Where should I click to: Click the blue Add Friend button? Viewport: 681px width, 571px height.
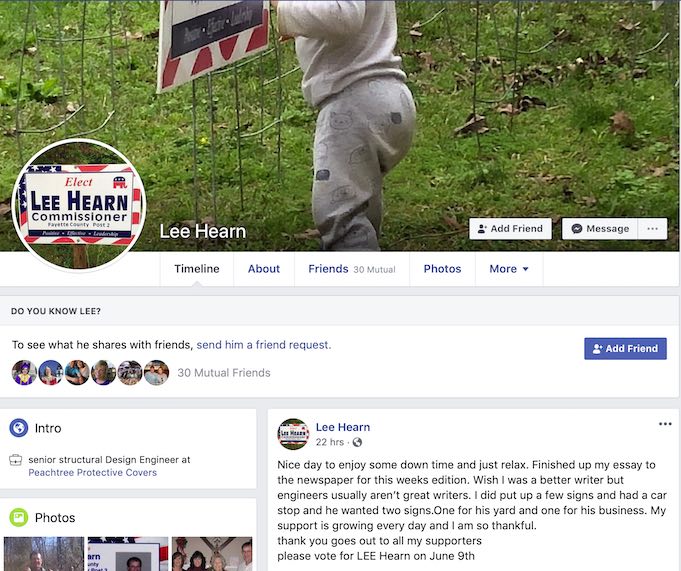625,349
